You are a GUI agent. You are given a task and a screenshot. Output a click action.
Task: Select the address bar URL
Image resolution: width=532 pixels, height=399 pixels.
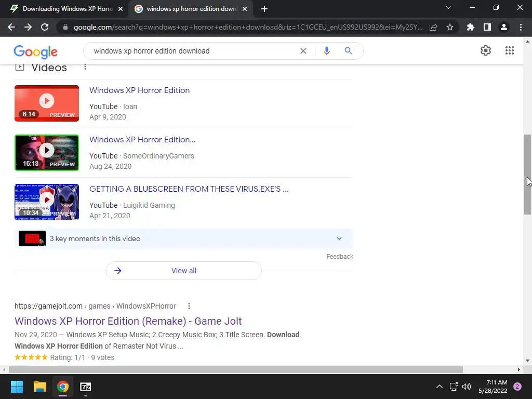pyautogui.click(x=248, y=27)
